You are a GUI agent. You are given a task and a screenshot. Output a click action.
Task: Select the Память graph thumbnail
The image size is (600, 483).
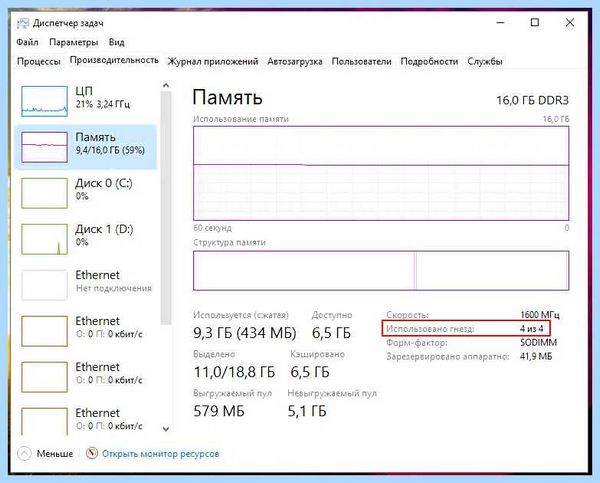[x=44, y=147]
